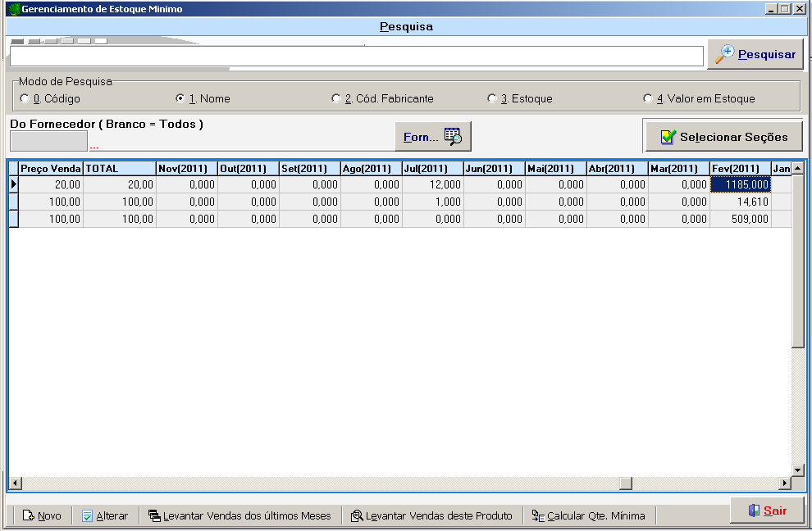Click vertical scrollbar up arrow
812x531 pixels.
(x=797, y=168)
